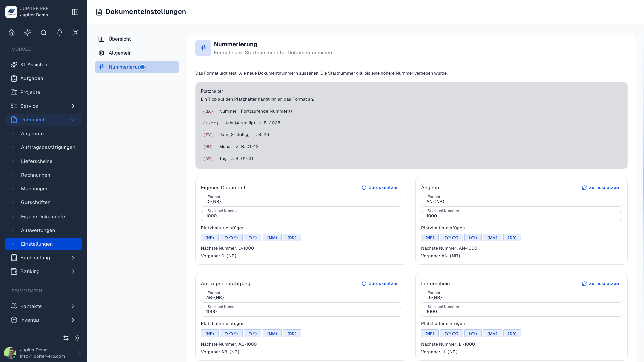The image size is (644, 362).
Task: Go to Lieferscheine in Dokumente
Action: [44, 161]
